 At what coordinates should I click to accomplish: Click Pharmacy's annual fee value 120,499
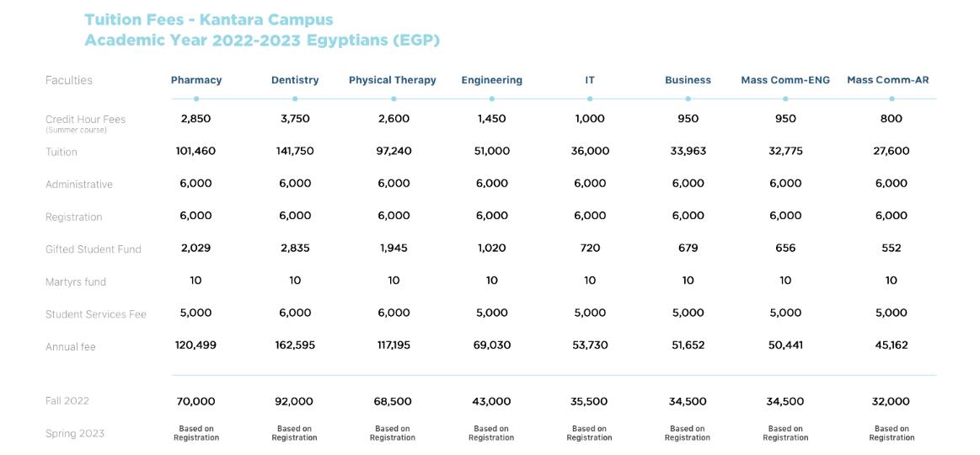point(195,345)
